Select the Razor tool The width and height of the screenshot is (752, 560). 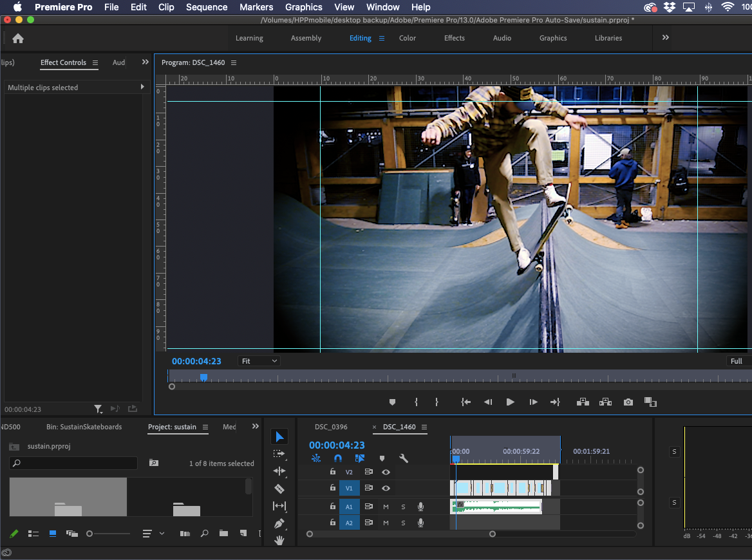(279, 489)
